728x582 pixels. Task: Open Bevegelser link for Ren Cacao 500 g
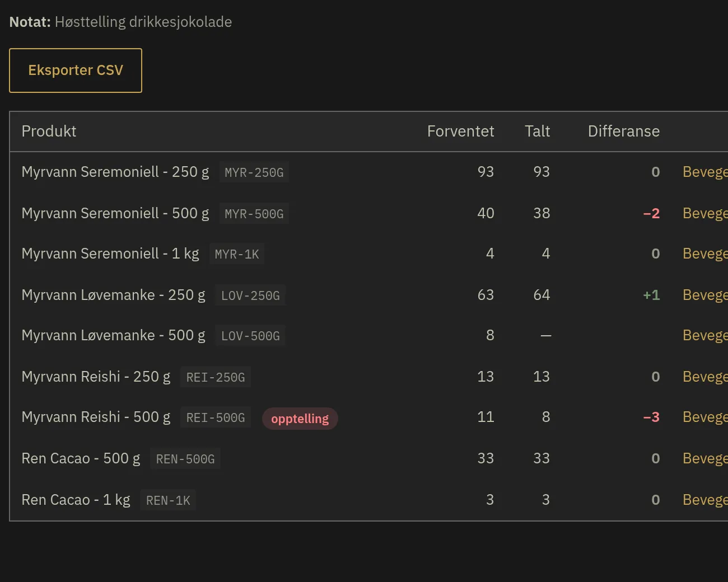coord(705,458)
